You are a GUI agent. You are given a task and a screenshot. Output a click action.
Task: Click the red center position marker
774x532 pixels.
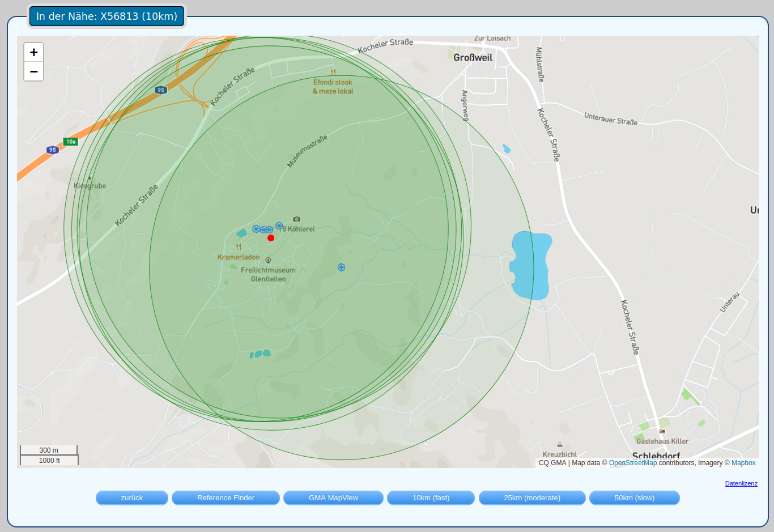271,238
